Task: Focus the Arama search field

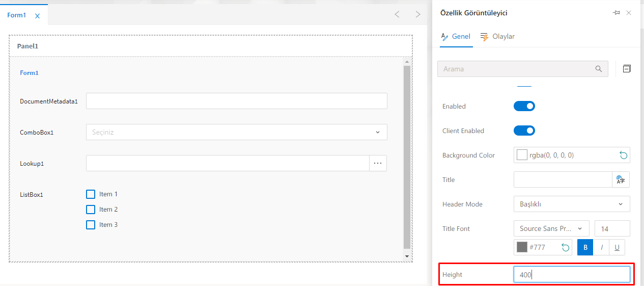Action: (x=522, y=69)
